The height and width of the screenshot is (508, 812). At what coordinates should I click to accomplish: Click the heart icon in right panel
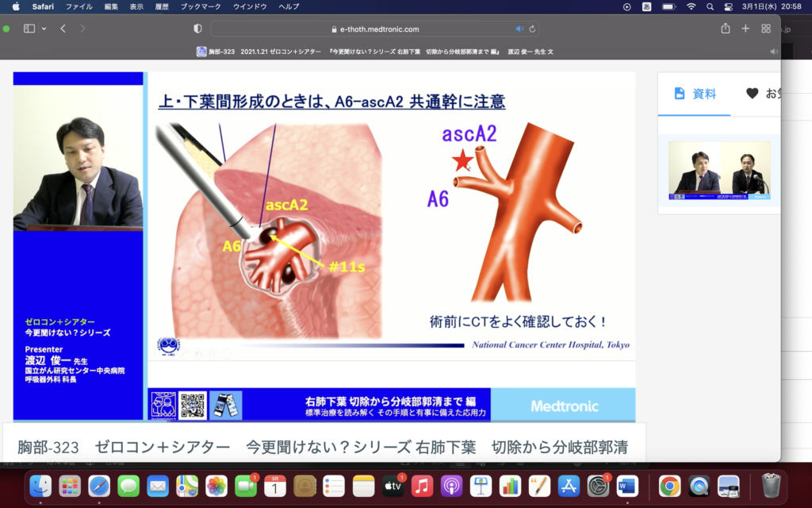point(752,94)
